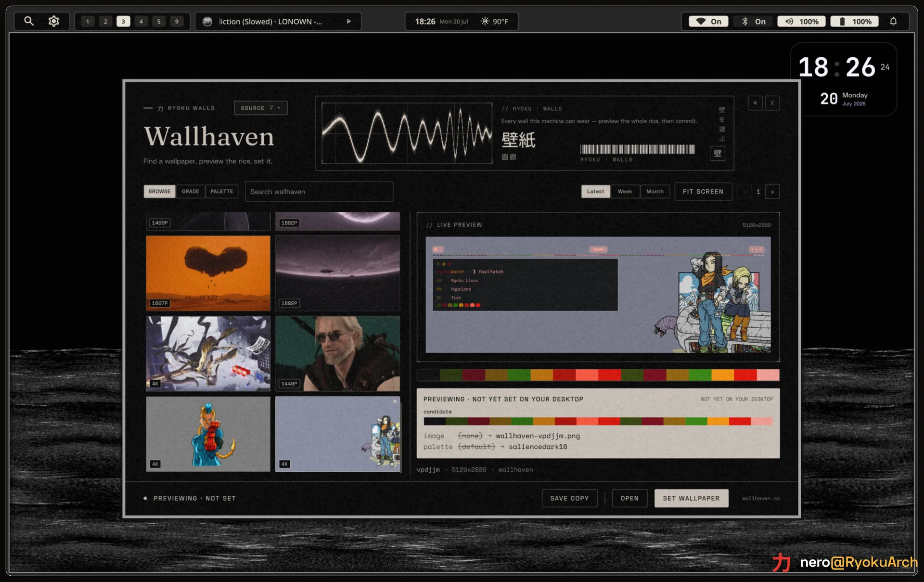Click the playing track title in top bar
The width and height of the screenshot is (924, 582).
pyautogui.click(x=270, y=22)
